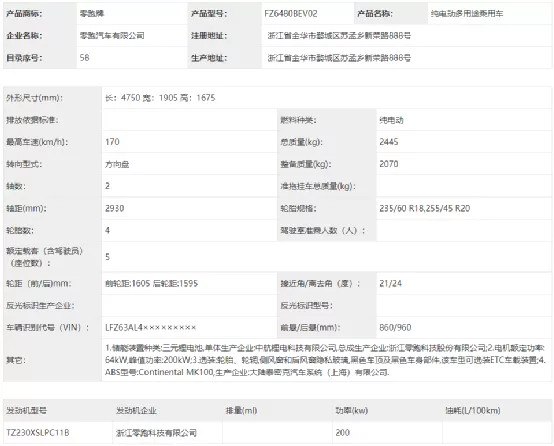
Task: Click the 产品型号 label
Action: click(209, 14)
